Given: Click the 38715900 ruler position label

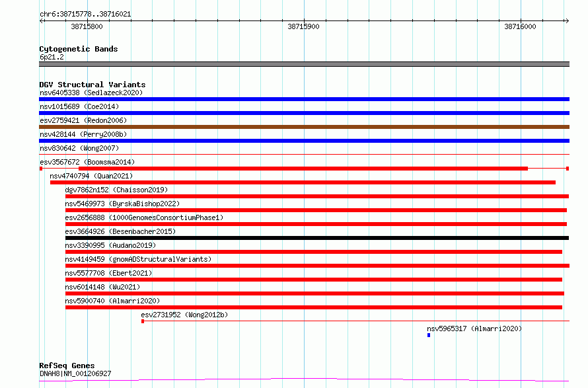Looking at the screenshot, I should (303, 26).
